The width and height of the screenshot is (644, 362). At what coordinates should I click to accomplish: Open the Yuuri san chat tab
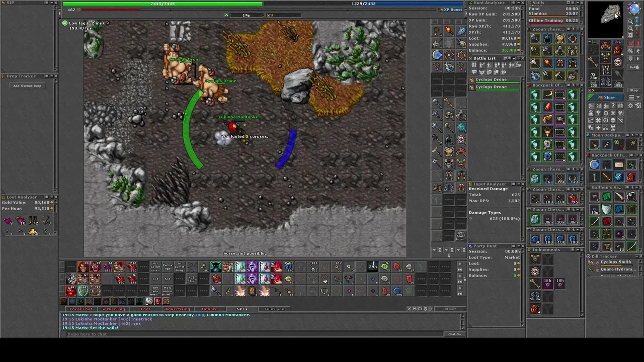point(274,309)
